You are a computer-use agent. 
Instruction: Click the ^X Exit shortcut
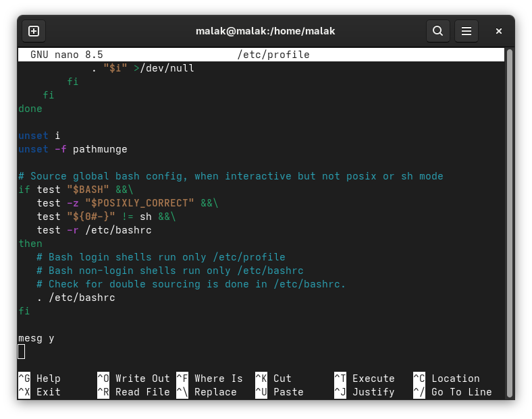[x=39, y=392]
